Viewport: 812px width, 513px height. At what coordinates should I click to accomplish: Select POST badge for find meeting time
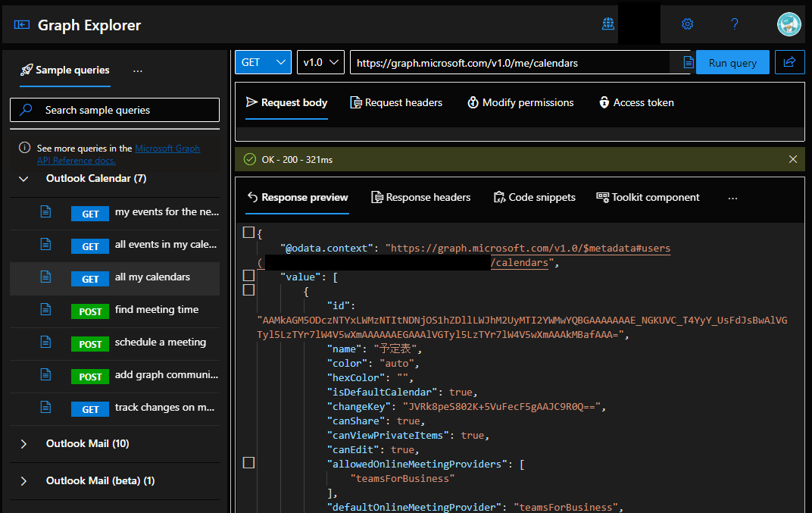90,311
